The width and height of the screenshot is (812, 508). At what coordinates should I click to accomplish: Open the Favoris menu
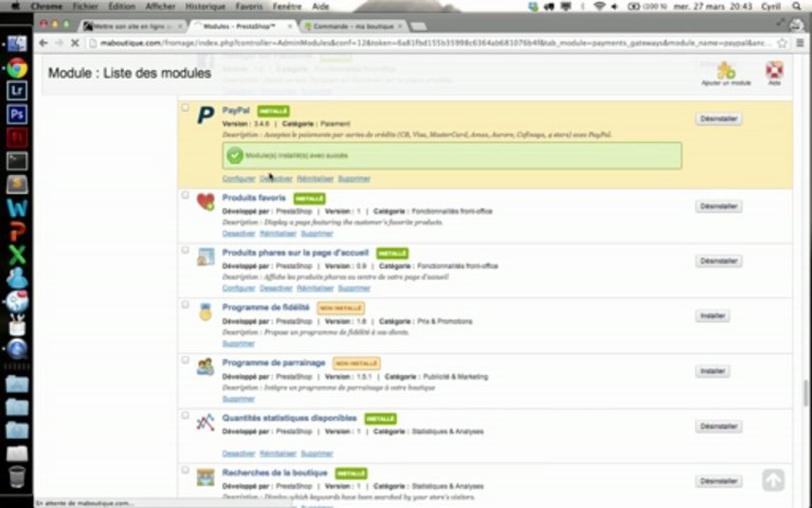249,7
